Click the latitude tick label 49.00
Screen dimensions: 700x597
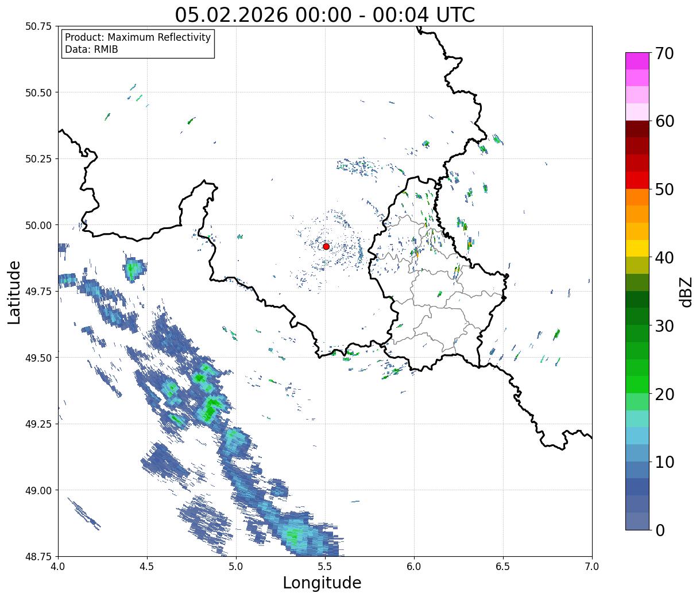(39, 490)
